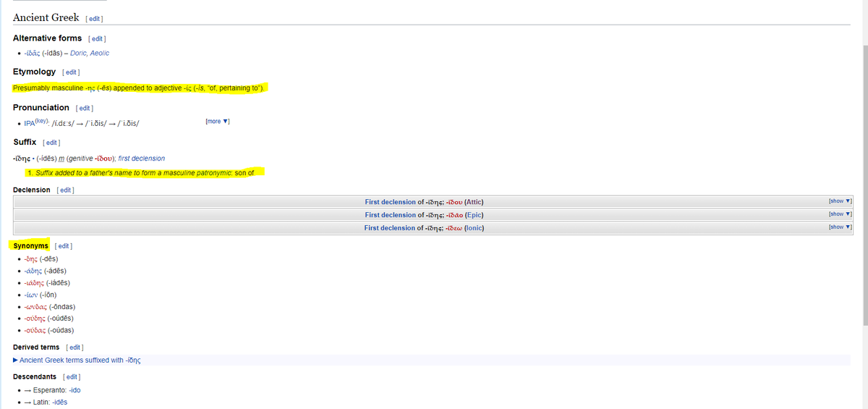Image resolution: width=868 pixels, height=409 pixels.
Task: Edit the Descendants section
Action: pyautogui.click(x=72, y=377)
